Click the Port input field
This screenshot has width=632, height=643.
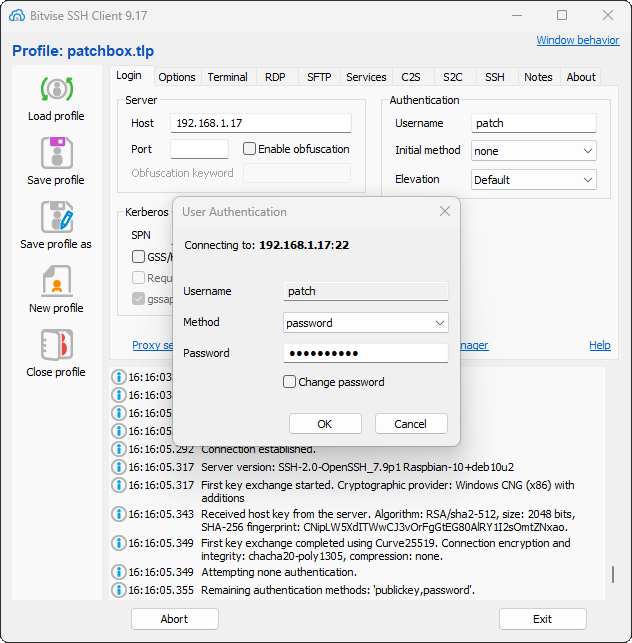[199, 149]
